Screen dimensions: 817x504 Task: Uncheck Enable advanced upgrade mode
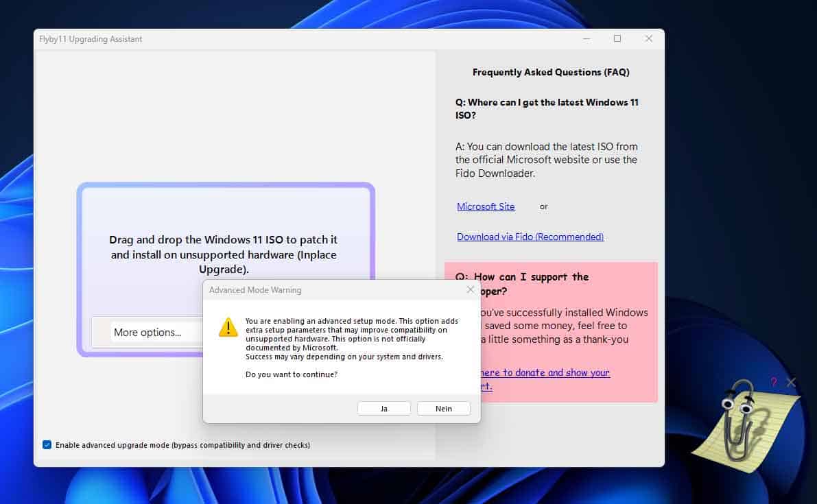click(x=47, y=444)
